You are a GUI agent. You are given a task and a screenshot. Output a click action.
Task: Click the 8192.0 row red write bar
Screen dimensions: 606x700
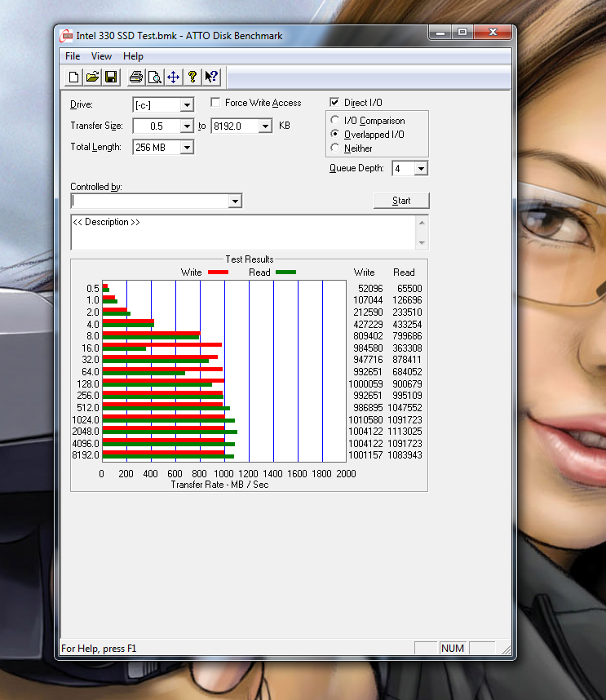pyautogui.click(x=163, y=453)
